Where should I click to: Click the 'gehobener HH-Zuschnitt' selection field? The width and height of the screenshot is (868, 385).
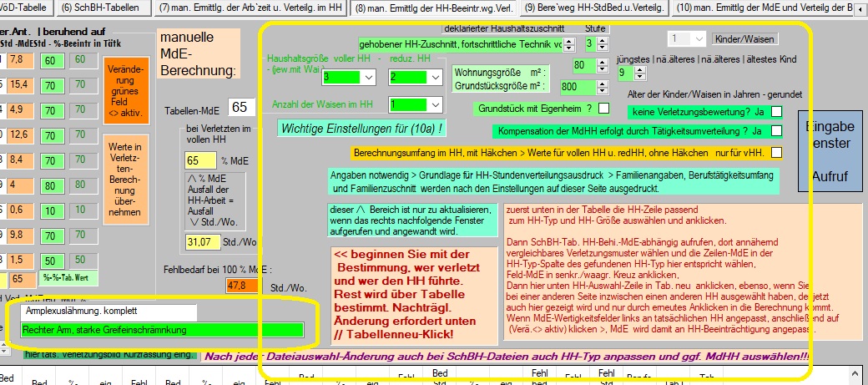(461, 44)
